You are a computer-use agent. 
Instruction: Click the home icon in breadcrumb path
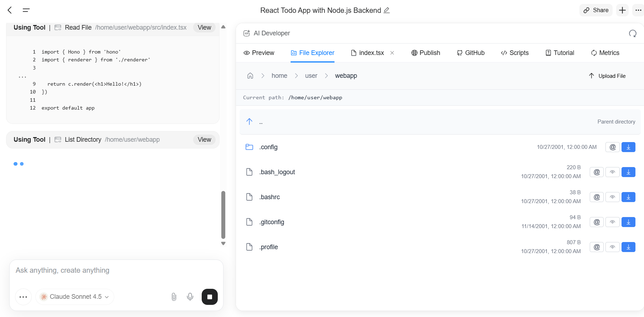click(250, 76)
